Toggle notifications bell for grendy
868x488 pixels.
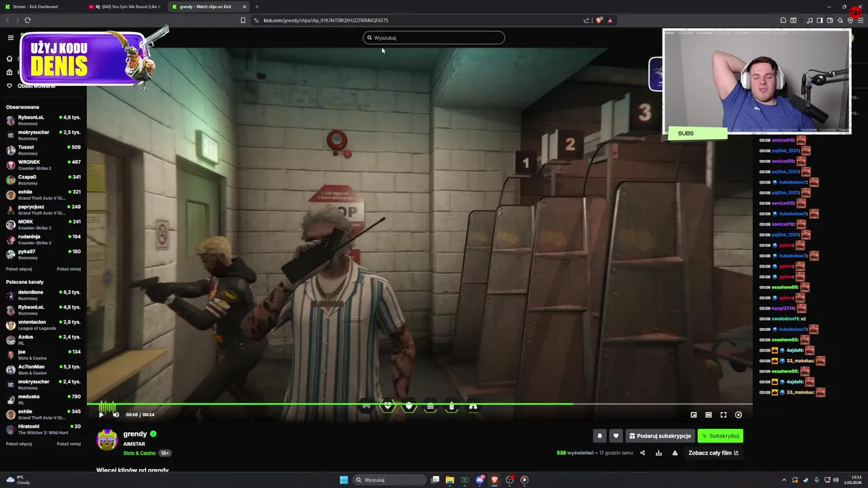tap(599, 436)
